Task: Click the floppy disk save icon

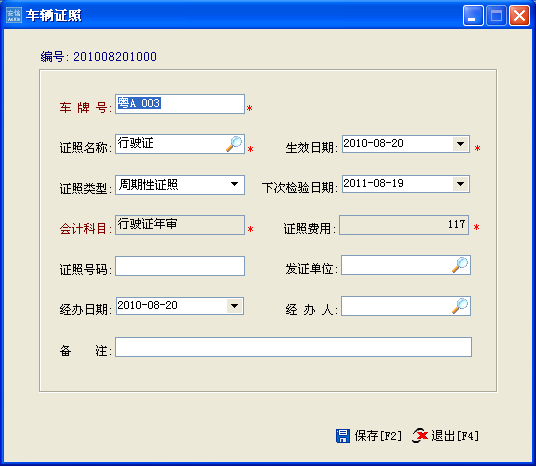Action: [x=343, y=436]
